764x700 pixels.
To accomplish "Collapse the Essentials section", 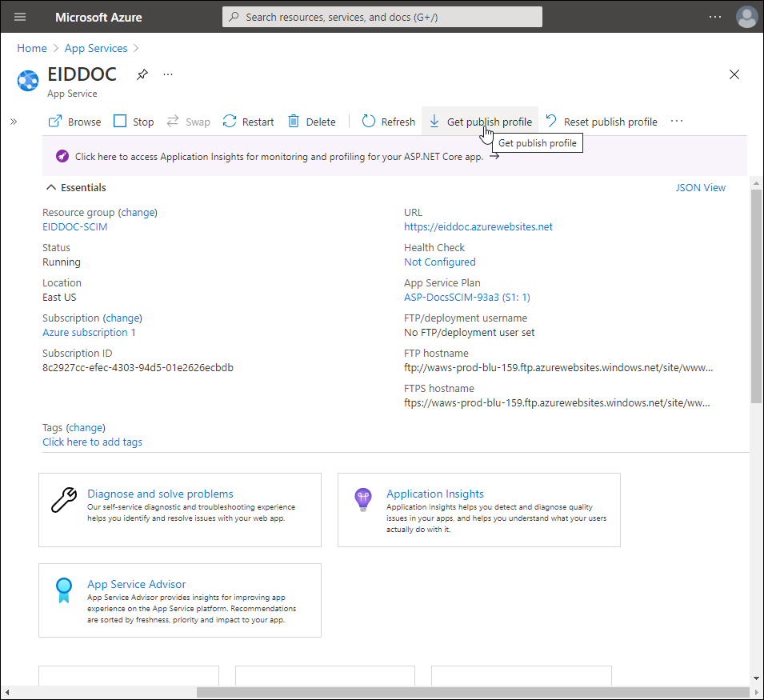I will pyautogui.click(x=52, y=187).
